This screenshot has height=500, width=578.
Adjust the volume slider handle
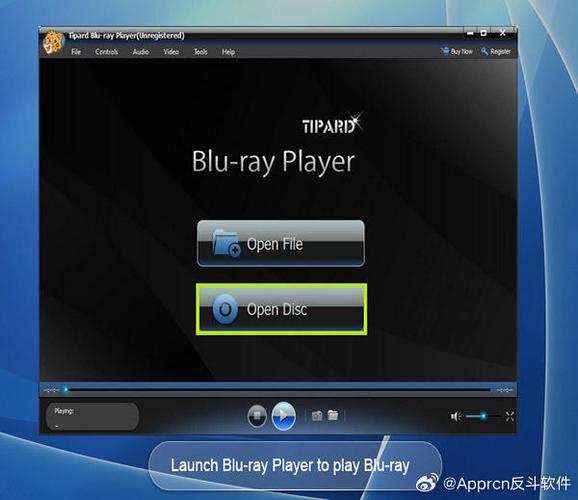click(x=483, y=416)
